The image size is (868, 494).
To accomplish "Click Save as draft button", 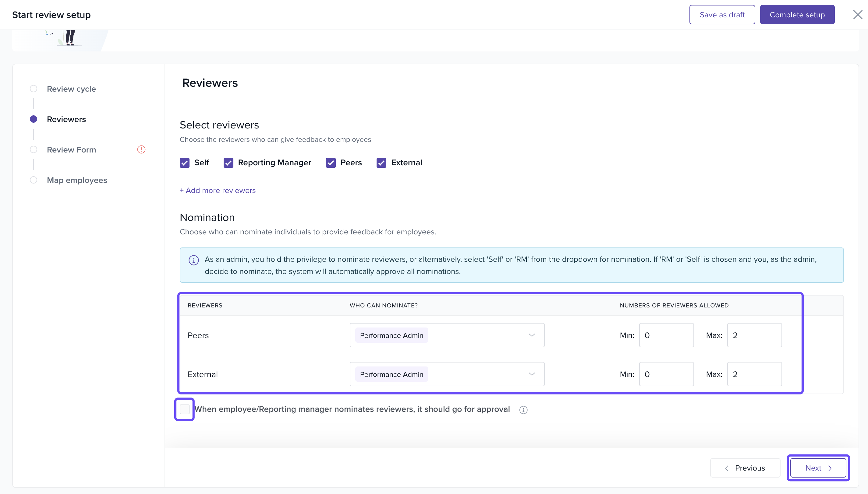I will click(x=722, y=15).
